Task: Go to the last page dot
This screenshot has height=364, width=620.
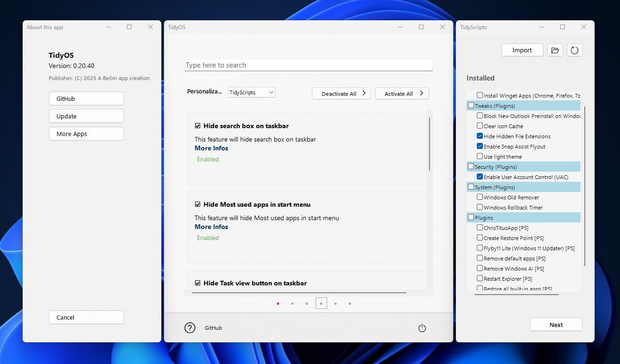Action: pyautogui.click(x=350, y=304)
